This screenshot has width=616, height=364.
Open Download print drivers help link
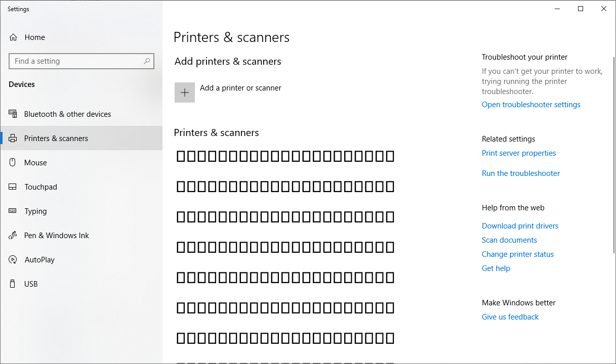point(520,226)
